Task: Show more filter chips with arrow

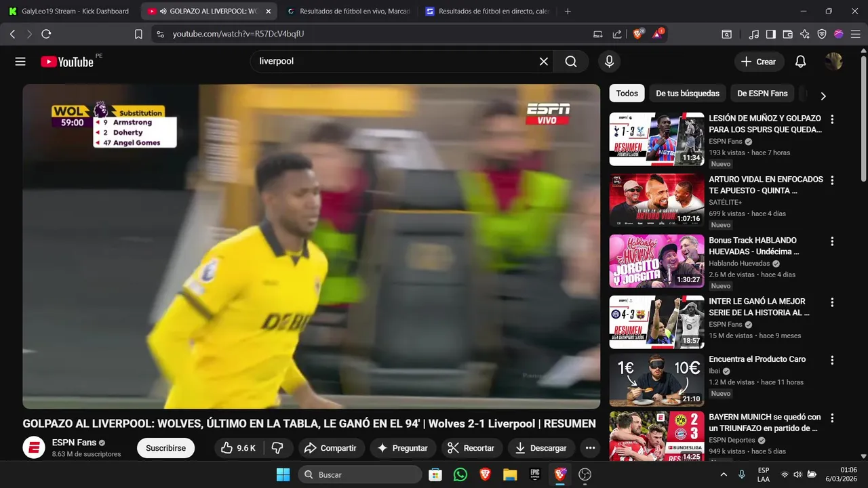Action: click(x=823, y=96)
